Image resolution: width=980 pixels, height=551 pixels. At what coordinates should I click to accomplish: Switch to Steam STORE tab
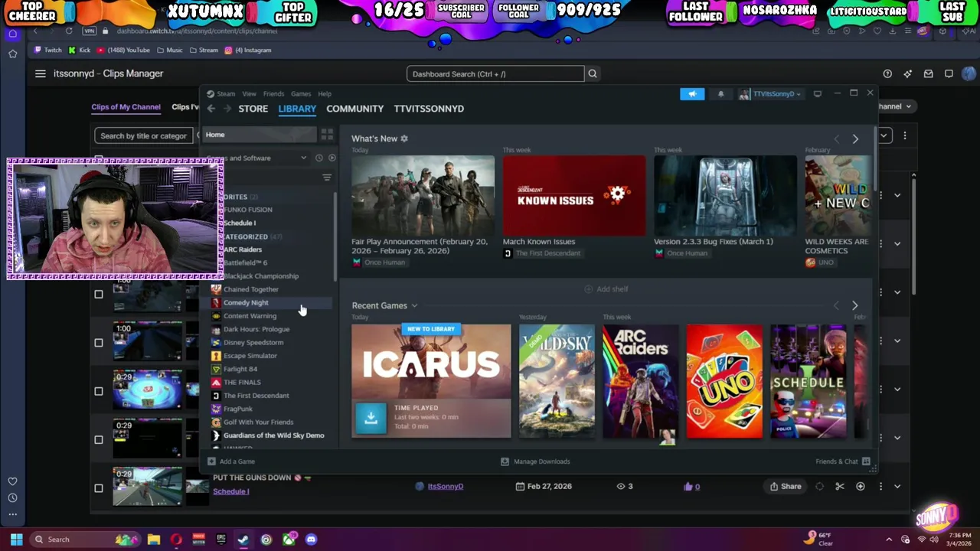[253, 109]
